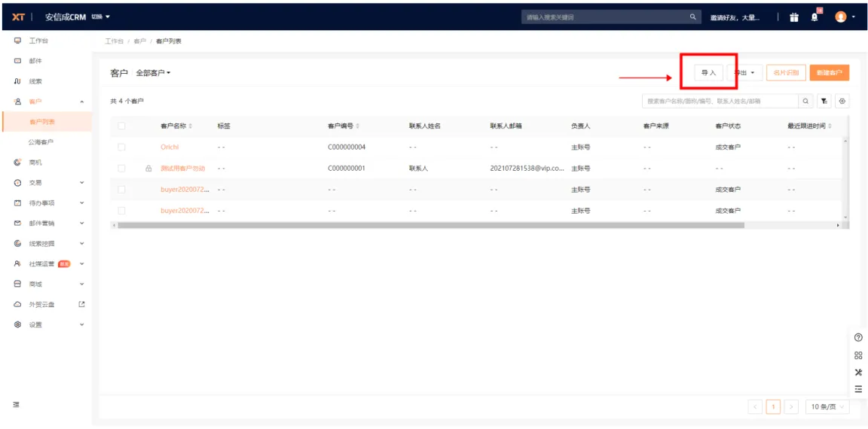Open the floating help question-mark icon
This screenshot has height=429, width=868.
click(x=859, y=337)
